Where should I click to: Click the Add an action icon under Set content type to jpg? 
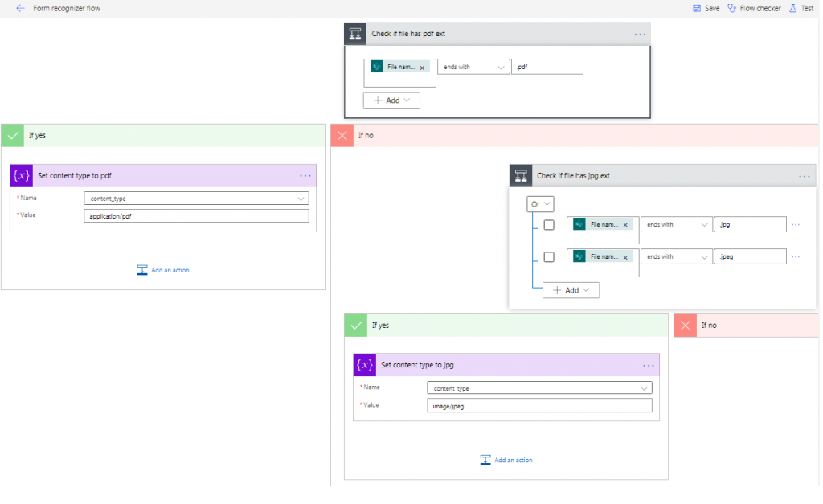[x=485, y=459]
